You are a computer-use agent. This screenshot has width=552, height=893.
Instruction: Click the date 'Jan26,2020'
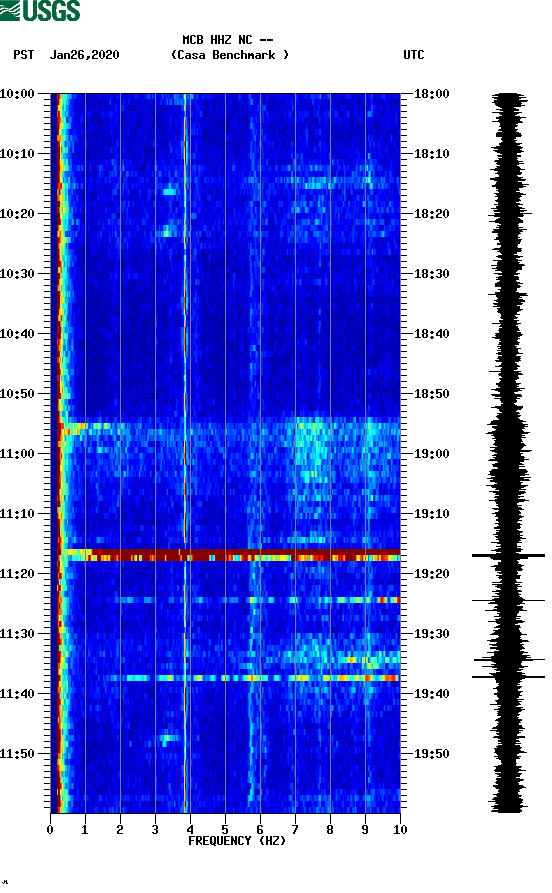click(x=84, y=55)
